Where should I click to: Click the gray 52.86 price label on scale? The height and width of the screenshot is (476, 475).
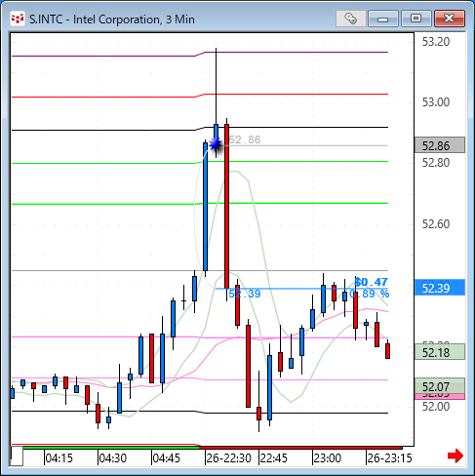(x=440, y=145)
